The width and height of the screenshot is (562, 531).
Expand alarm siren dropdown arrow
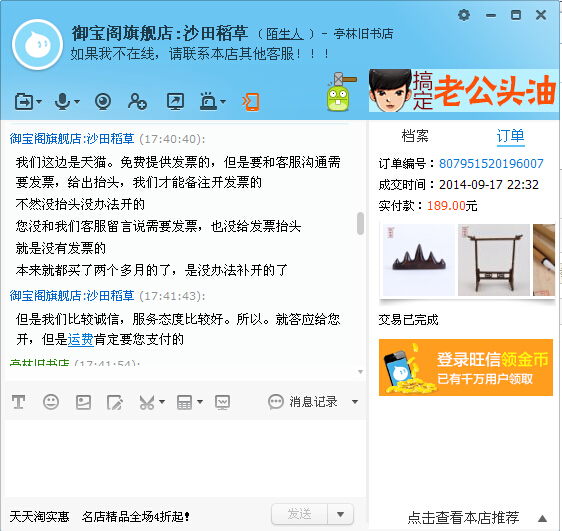[x=223, y=102]
